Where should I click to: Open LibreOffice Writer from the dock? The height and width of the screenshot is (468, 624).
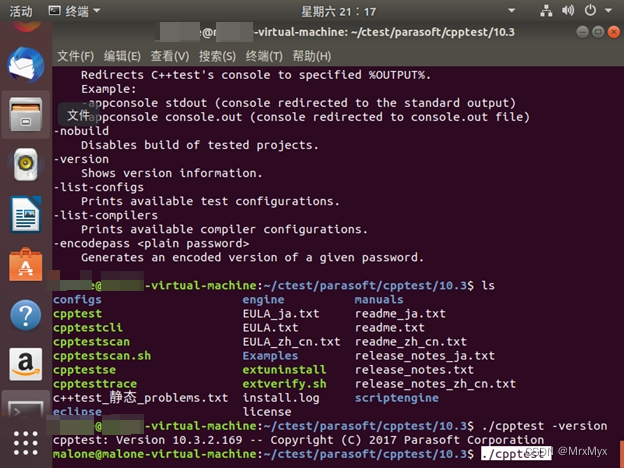point(26,214)
